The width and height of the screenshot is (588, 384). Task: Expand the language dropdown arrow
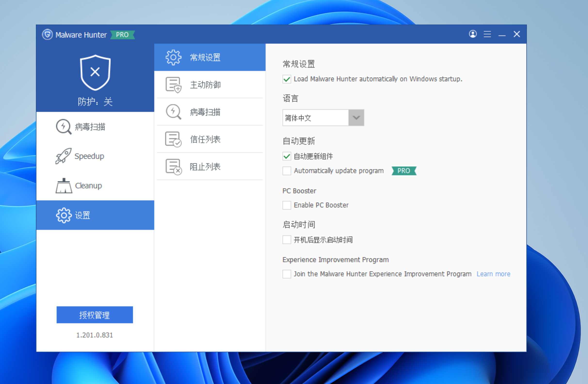coord(356,118)
